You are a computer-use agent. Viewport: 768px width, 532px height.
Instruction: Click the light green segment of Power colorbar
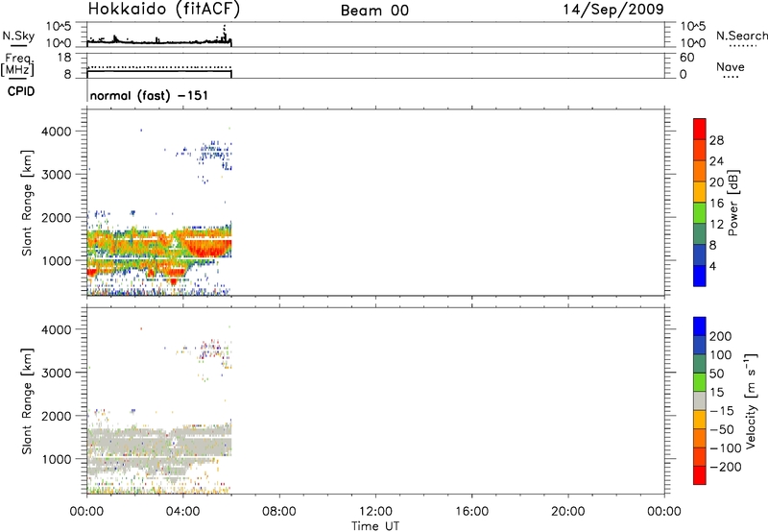700,213
